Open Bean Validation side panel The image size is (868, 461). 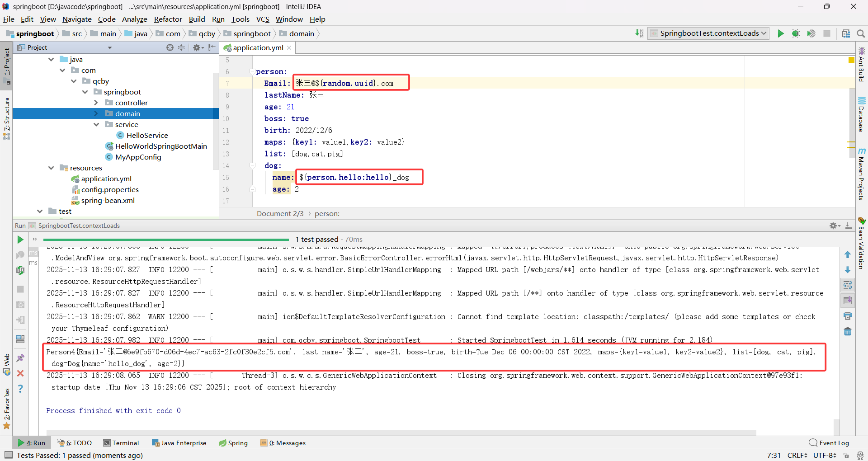coord(862,243)
